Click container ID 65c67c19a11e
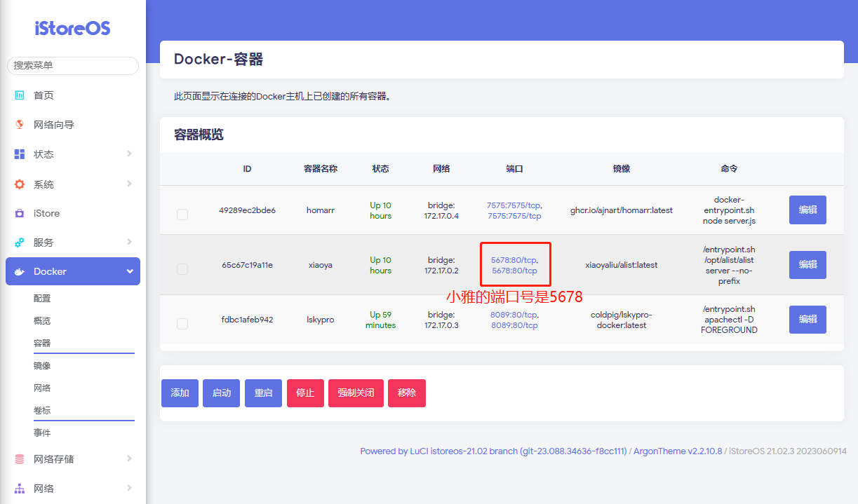 tap(247, 265)
